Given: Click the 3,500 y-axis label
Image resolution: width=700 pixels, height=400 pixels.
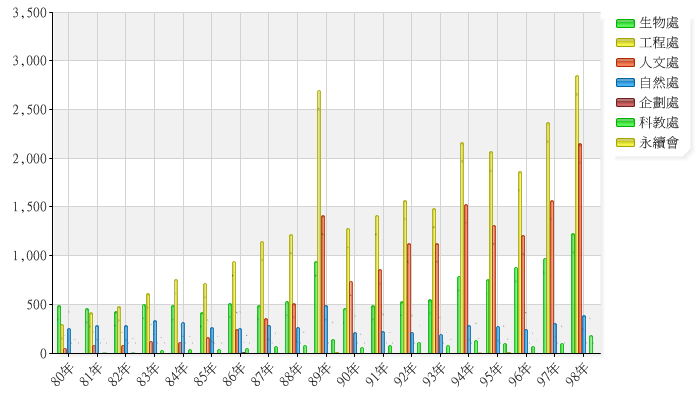Looking at the screenshot, I should (27, 12).
